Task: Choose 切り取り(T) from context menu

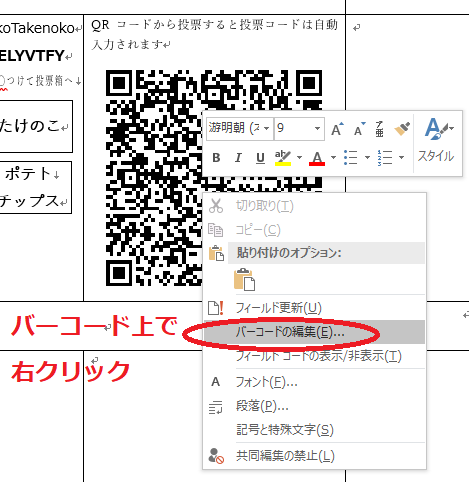Action: [314, 206]
